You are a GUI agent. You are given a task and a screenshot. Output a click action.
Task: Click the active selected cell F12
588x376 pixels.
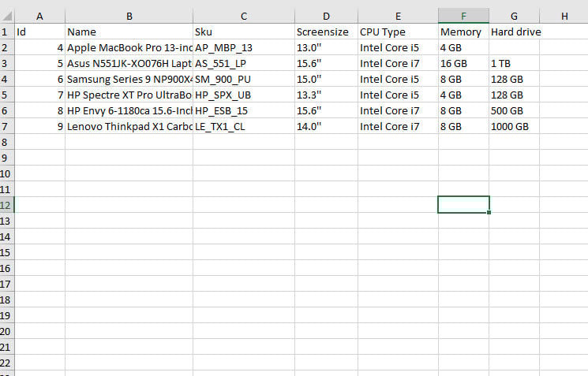(463, 204)
